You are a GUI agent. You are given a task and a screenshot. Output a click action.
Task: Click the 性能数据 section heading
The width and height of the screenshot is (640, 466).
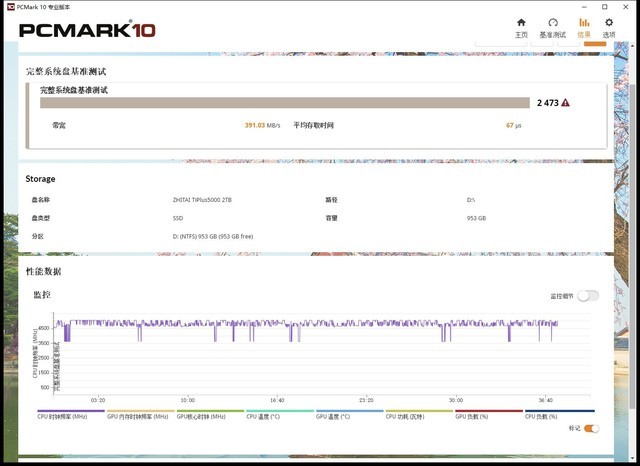pyautogui.click(x=43, y=271)
